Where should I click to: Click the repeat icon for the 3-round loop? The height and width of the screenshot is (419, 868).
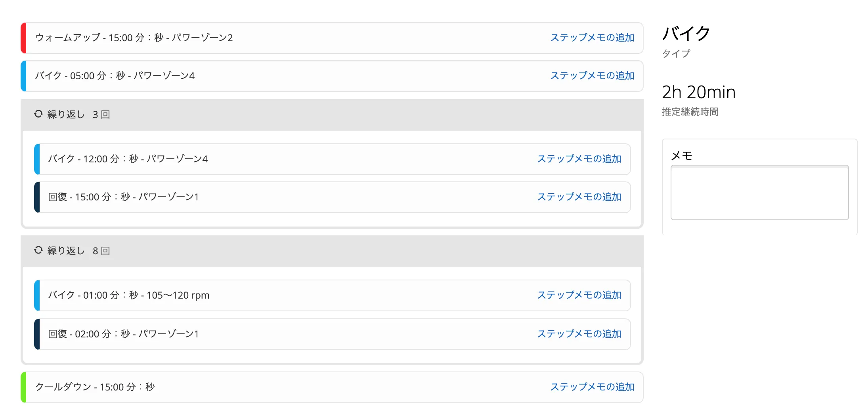(x=38, y=114)
